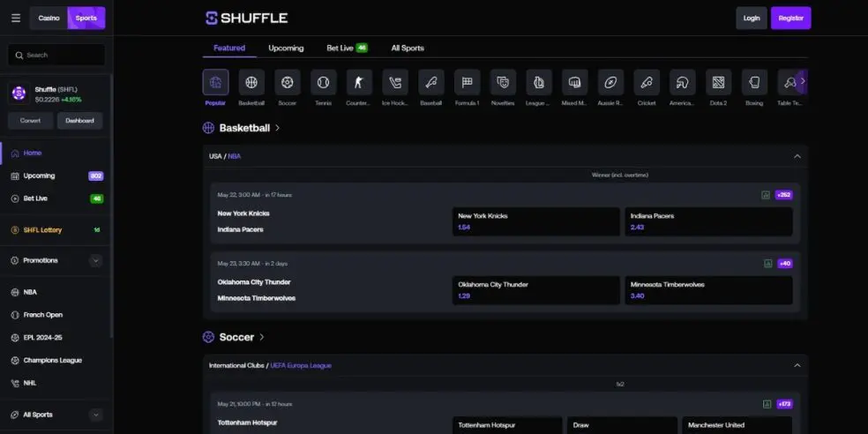Screen dimensions: 868x434
Task: Select the American Football category icon
Action: tap(683, 83)
